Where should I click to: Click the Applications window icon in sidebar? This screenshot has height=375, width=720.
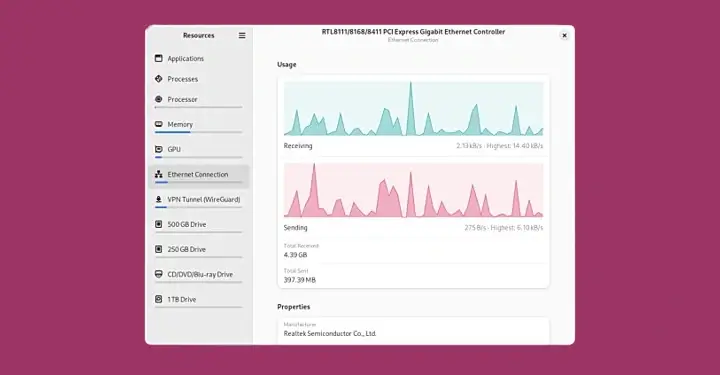(x=159, y=58)
